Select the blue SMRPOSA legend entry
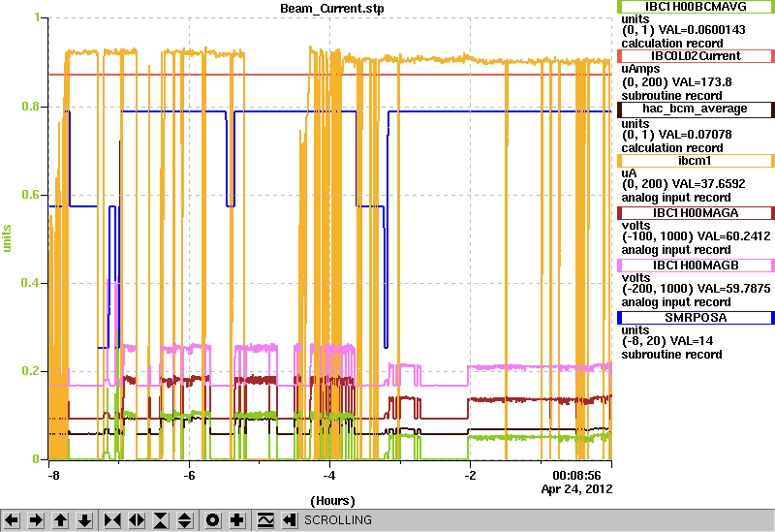This screenshot has height=532, width=775. tap(696, 318)
